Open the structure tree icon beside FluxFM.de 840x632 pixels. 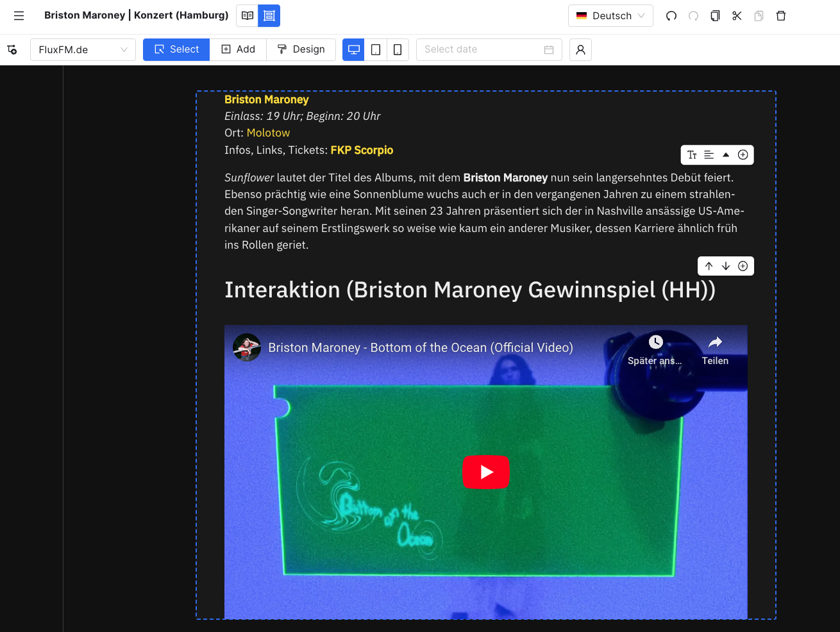tap(12, 49)
